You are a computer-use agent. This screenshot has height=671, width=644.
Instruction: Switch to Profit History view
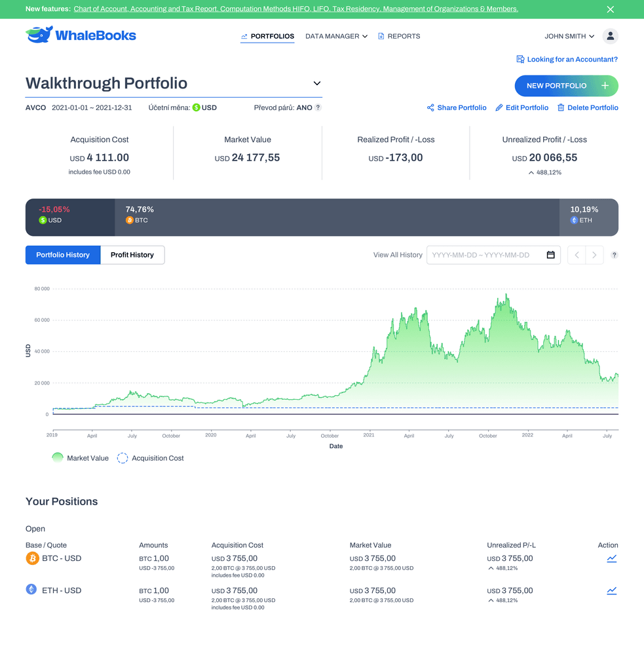coord(132,255)
